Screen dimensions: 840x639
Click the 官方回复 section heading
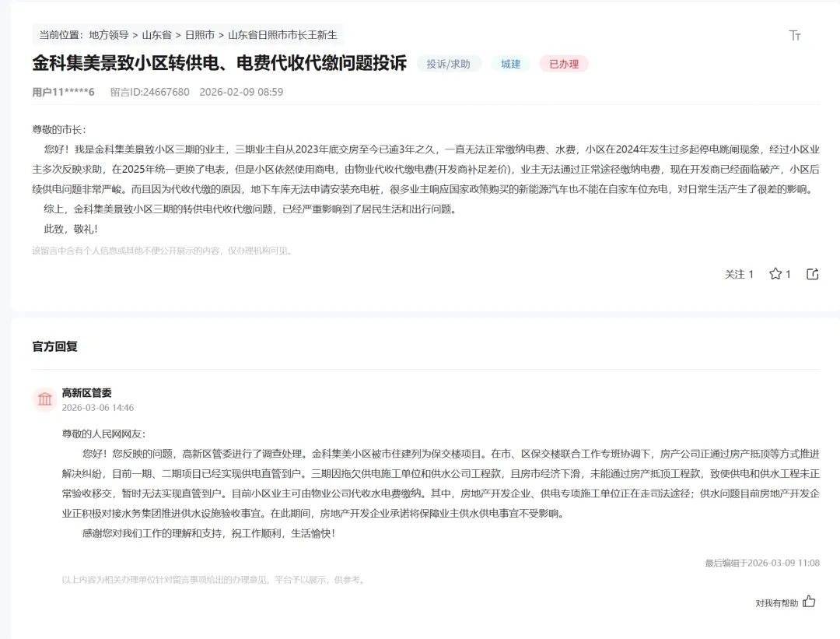coord(54,346)
